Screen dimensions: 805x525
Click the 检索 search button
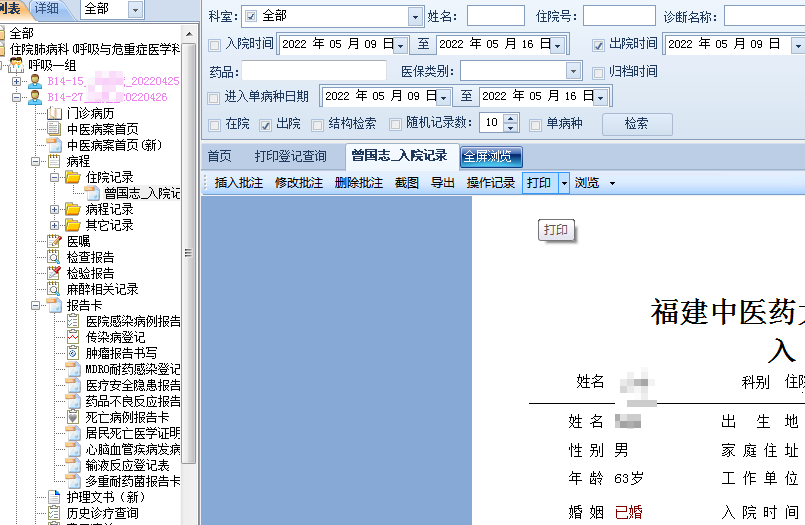(x=637, y=124)
